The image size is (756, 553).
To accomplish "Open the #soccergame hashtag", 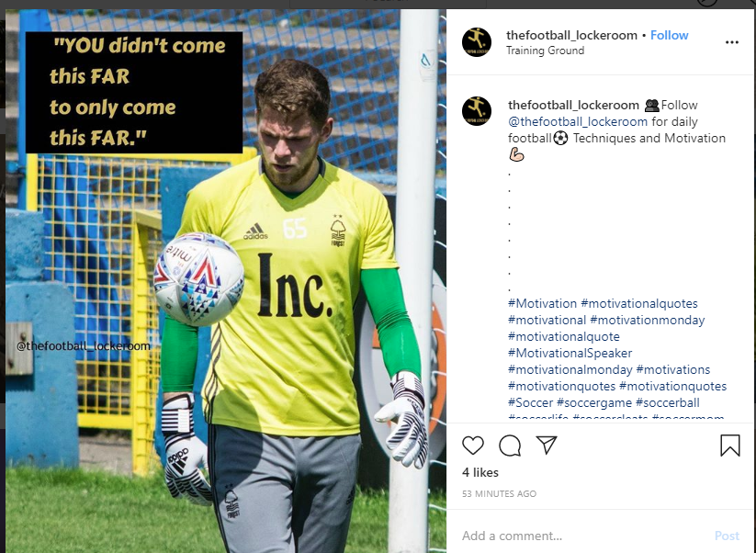I will tap(594, 402).
